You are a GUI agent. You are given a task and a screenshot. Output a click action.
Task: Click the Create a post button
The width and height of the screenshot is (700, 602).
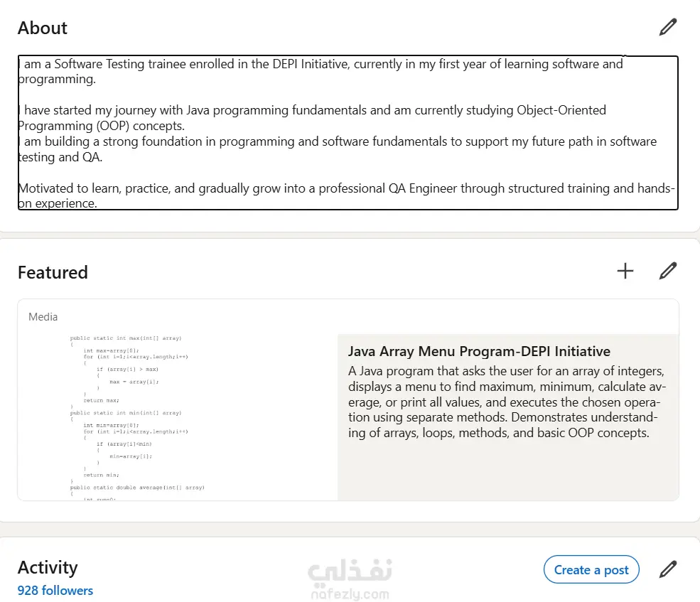pyautogui.click(x=591, y=570)
